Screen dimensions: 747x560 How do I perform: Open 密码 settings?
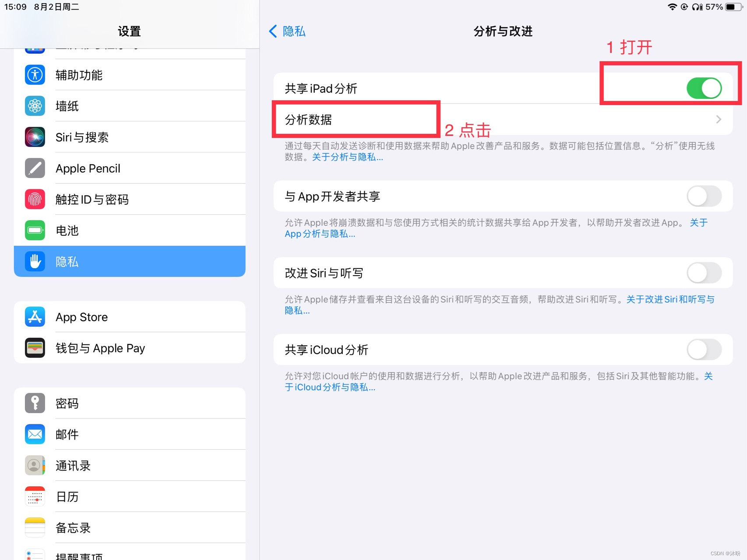click(130, 403)
